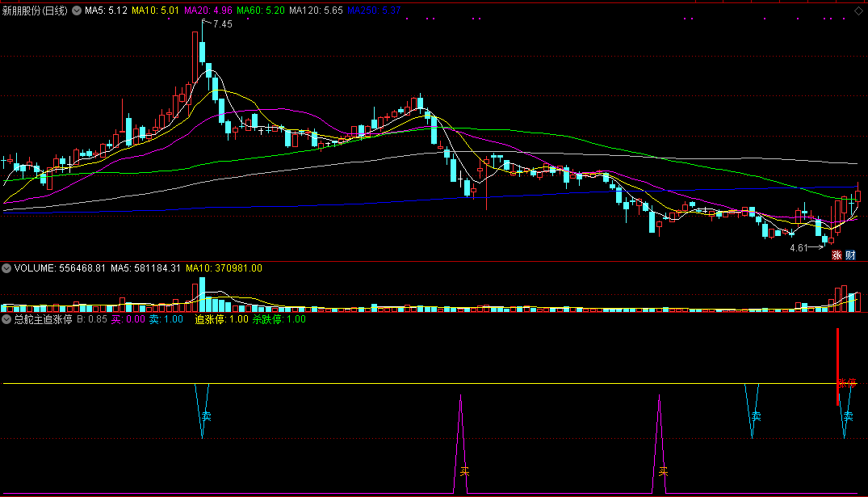
Task: Expand the VOLUME panel dropdown arrow
Action: click(x=6, y=268)
